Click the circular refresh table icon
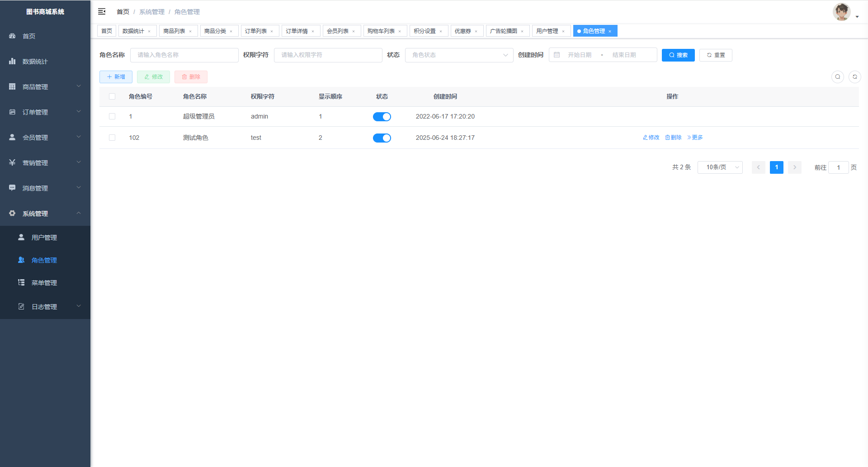Image resolution: width=868 pixels, height=467 pixels. tap(855, 77)
